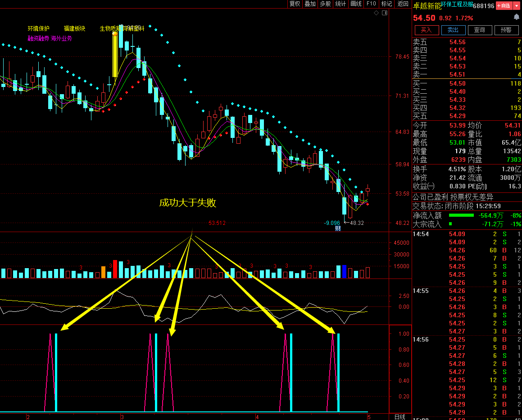Viewport: 522px width, 420px height.
Task: Click the stock code 688196
Action: click(x=484, y=6)
